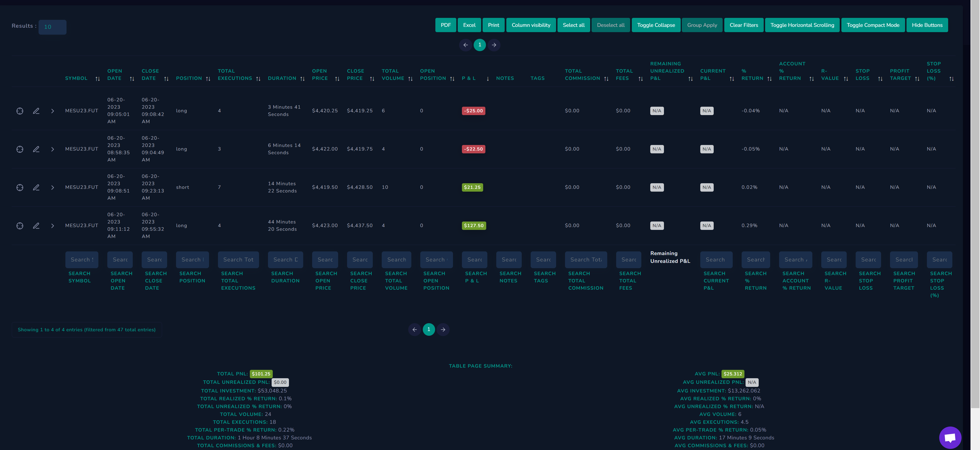
Task: Edit the short trade with P&L $21.25
Action: pyautogui.click(x=36, y=187)
